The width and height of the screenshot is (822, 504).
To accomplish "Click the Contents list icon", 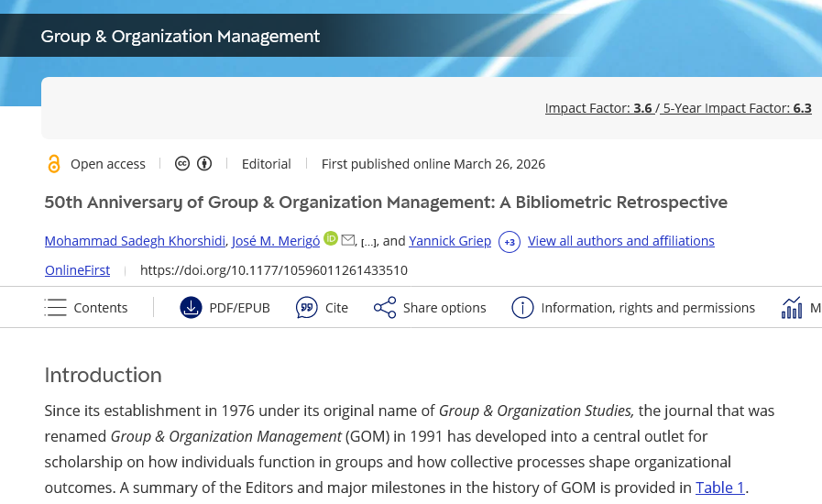I will point(55,307).
